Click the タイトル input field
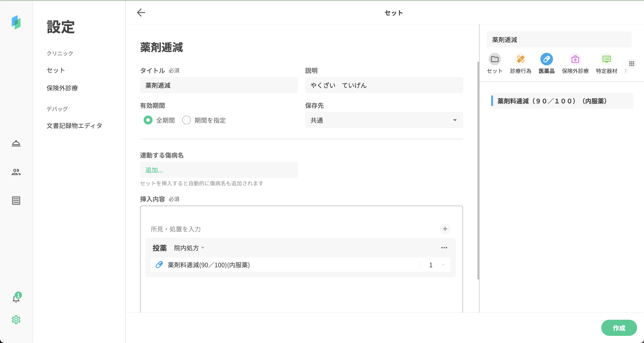The height and width of the screenshot is (343, 644). point(219,85)
